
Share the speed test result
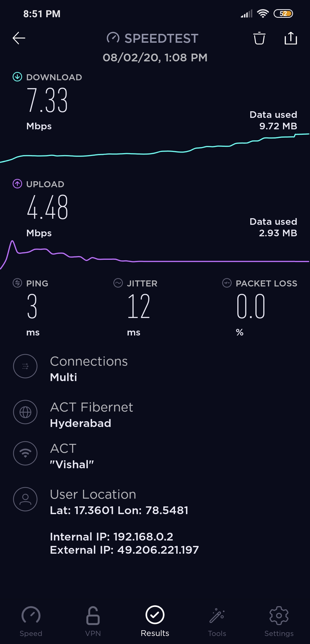click(290, 38)
